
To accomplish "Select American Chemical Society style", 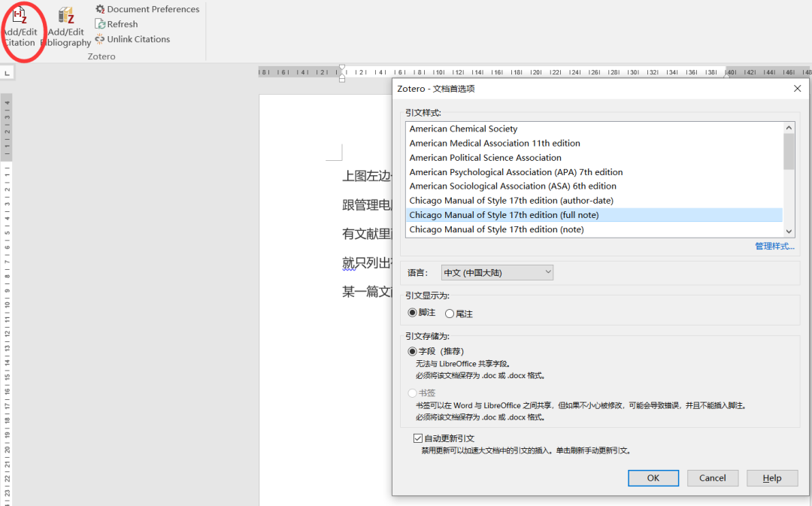I will pos(594,129).
